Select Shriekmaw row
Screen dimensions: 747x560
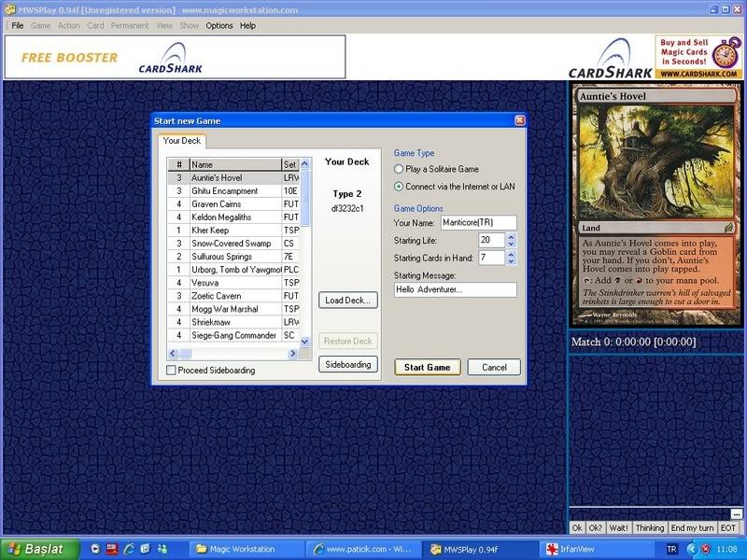tap(233, 322)
